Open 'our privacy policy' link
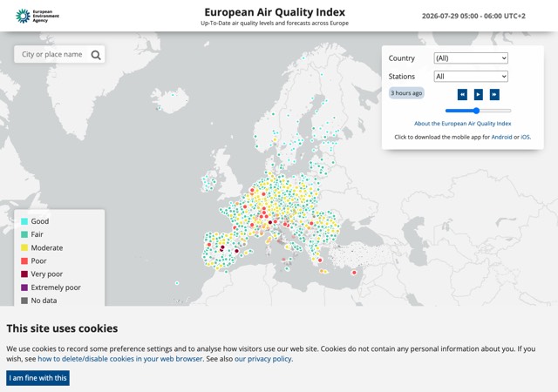The width and height of the screenshot is (558, 392). pos(263,359)
